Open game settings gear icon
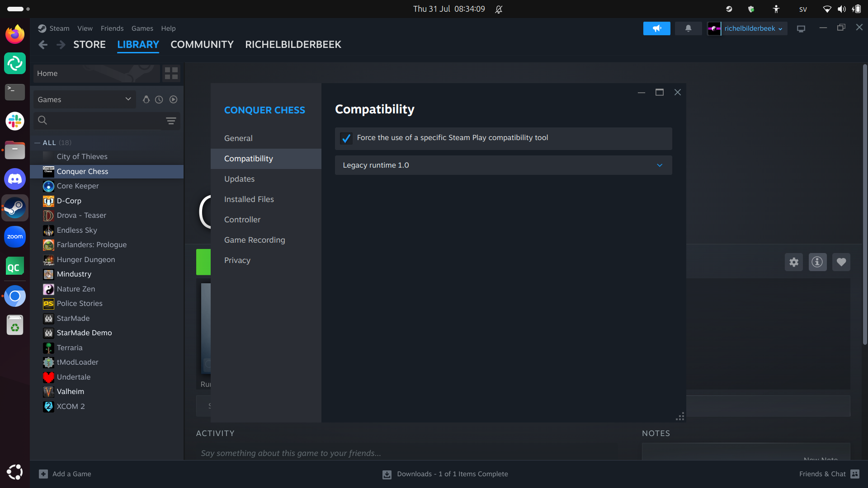868x488 pixels. [794, 262]
